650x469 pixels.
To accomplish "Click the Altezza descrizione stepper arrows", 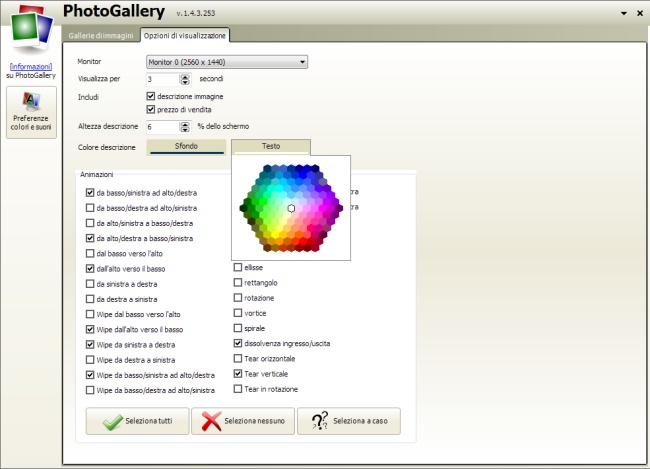I will click(185, 127).
